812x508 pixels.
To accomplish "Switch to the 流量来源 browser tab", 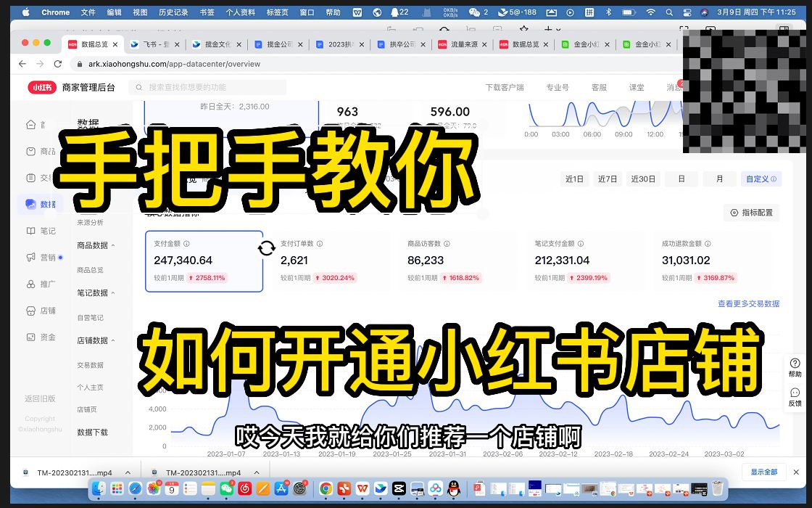I will coord(463,44).
